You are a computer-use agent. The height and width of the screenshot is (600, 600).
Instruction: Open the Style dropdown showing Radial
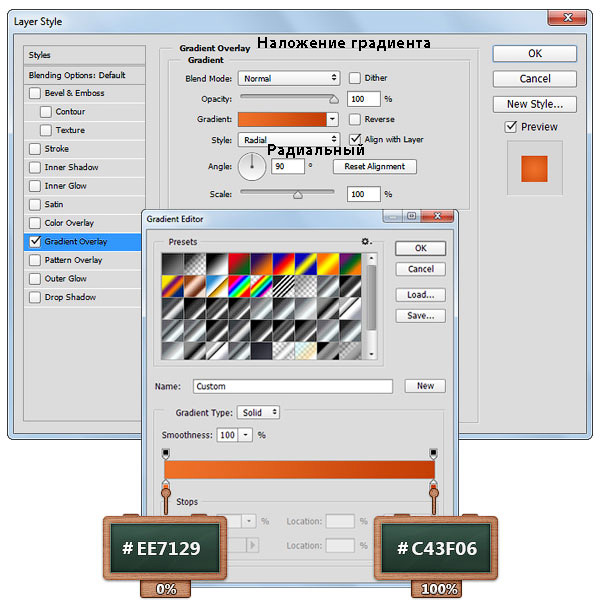pyautogui.click(x=289, y=139)
